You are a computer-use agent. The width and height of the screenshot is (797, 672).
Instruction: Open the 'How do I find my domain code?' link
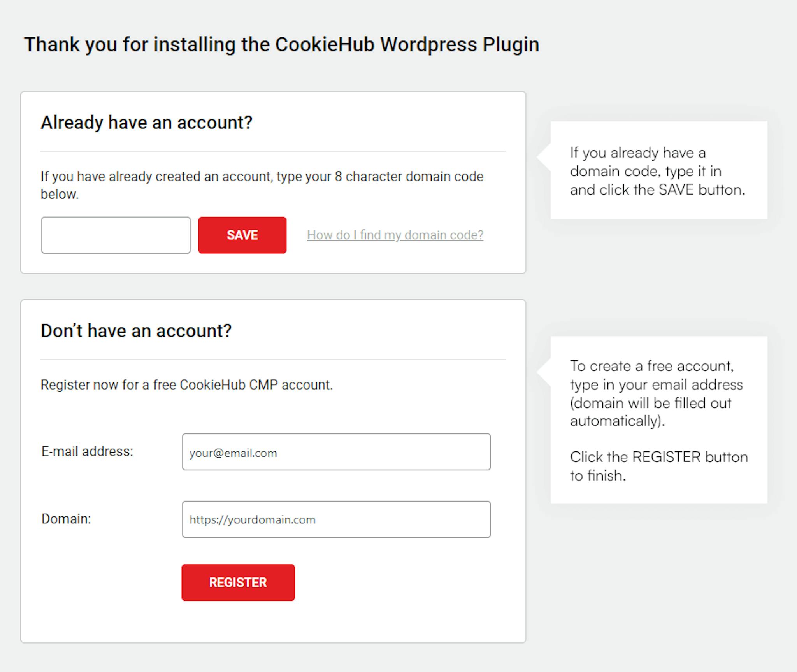(x=395, y=235)
